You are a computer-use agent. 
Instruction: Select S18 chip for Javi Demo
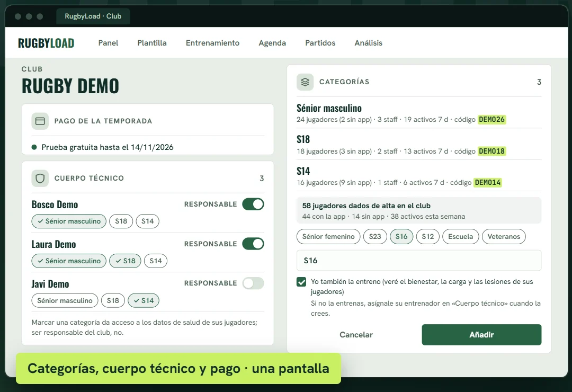pos(113,301)
